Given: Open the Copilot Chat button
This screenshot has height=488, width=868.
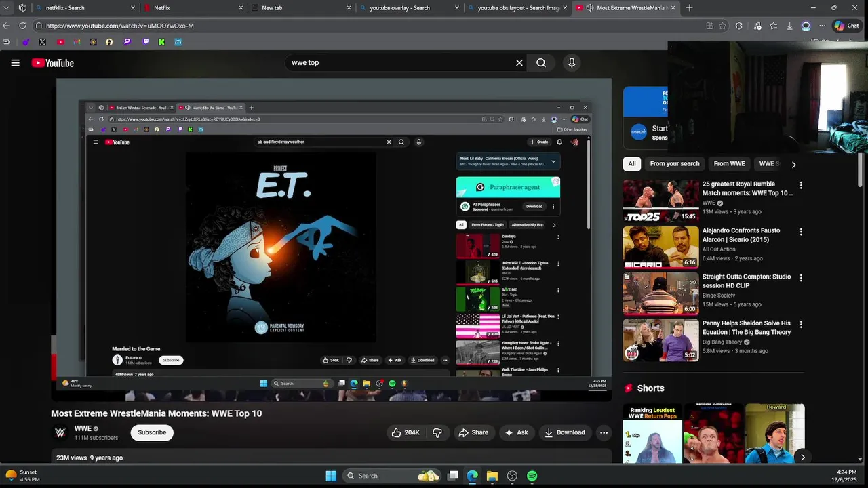Looking at the screenshot, I should click(x=846, y=26).
